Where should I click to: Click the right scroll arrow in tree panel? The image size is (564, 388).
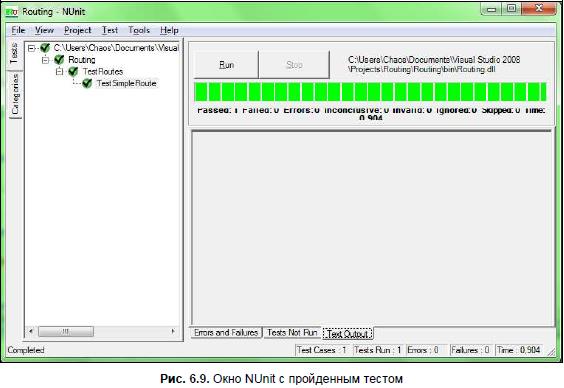point(173,331)
